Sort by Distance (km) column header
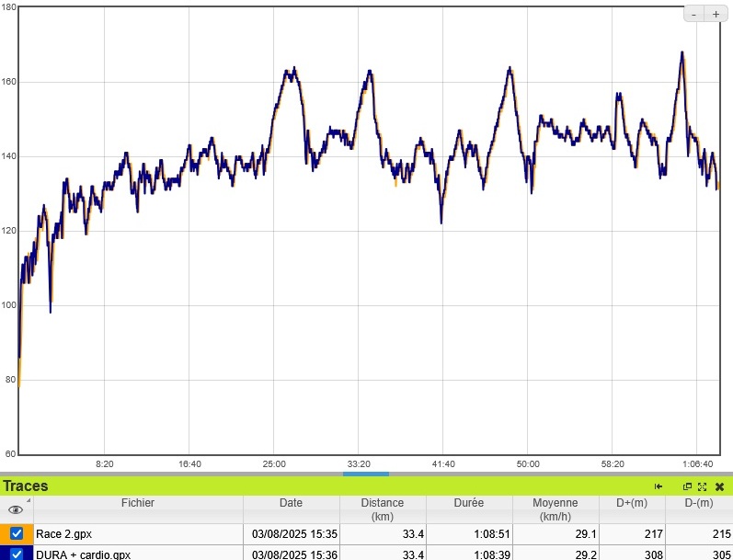 click(382, 509)
